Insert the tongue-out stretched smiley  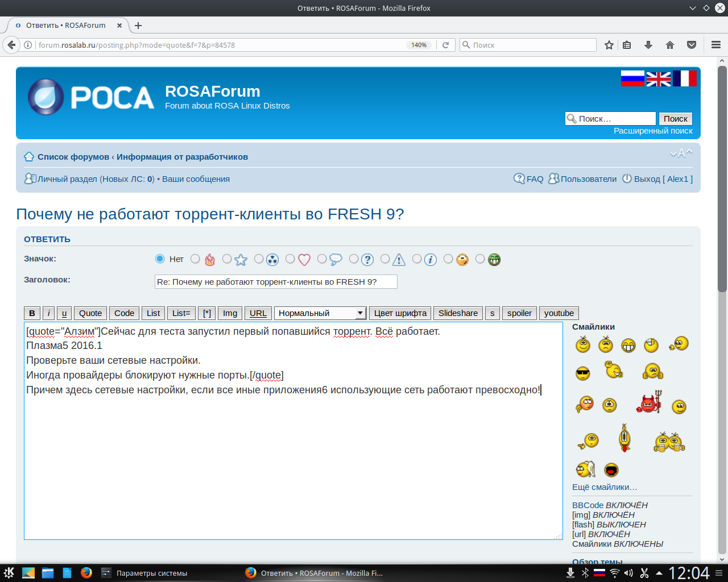(624, 438)
